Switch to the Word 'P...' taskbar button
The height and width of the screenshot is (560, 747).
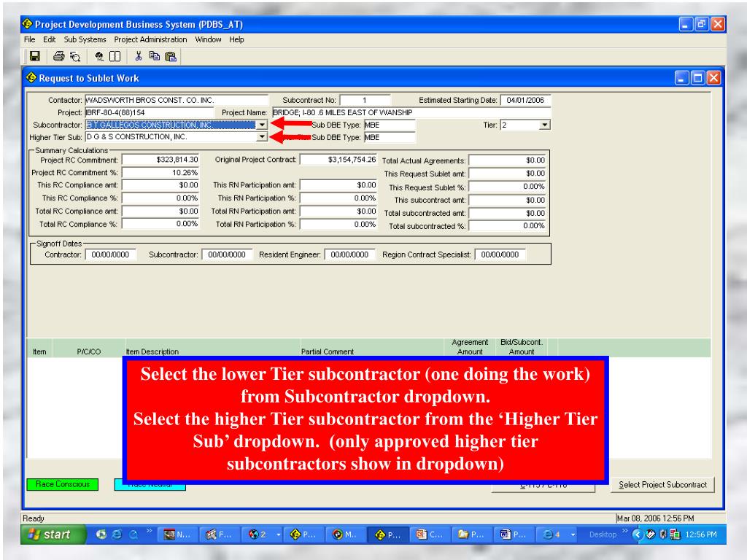[x=513, y=534]
